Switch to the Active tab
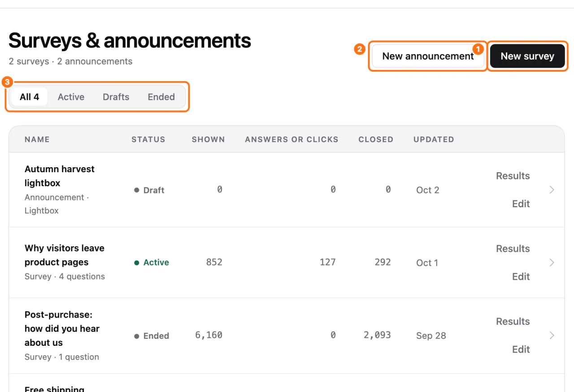 pos(71,97)
